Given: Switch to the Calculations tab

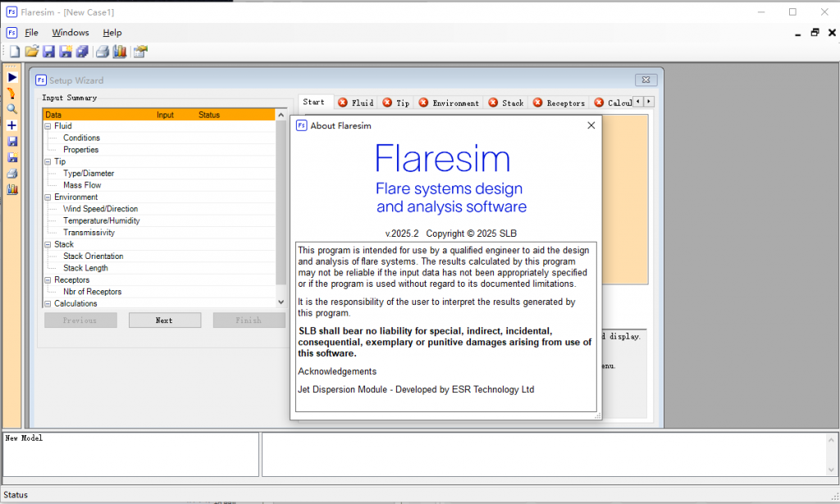Looking at the screenshot, I should coord(613,102).
